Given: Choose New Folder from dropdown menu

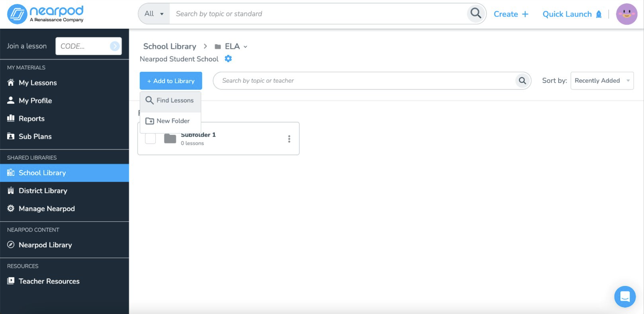Looking at the screenshot, I should (x=171, y=121).
